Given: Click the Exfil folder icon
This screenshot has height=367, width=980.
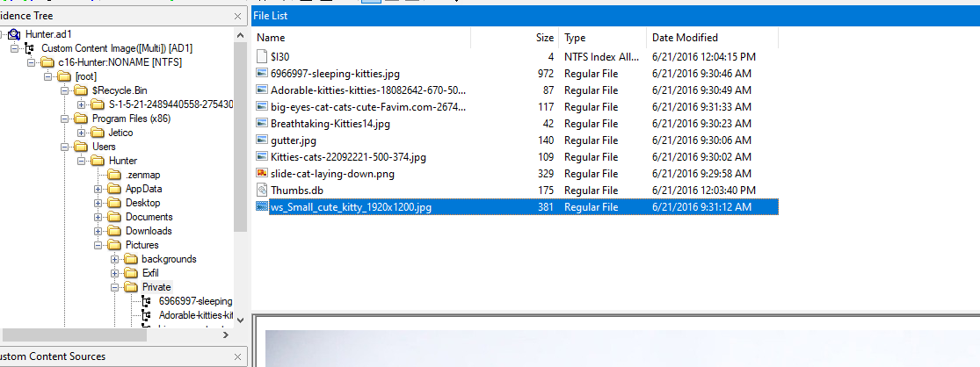Looking at the screenshot, I should 131,273.
